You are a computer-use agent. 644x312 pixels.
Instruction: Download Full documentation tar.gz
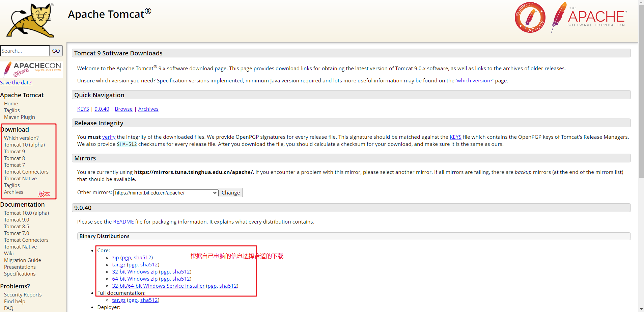click(x=119, y=300)
